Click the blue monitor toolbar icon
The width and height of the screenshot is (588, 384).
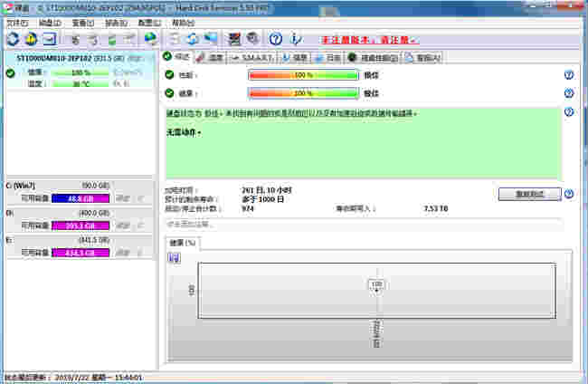pyautogui.click(x=211, y=39)
